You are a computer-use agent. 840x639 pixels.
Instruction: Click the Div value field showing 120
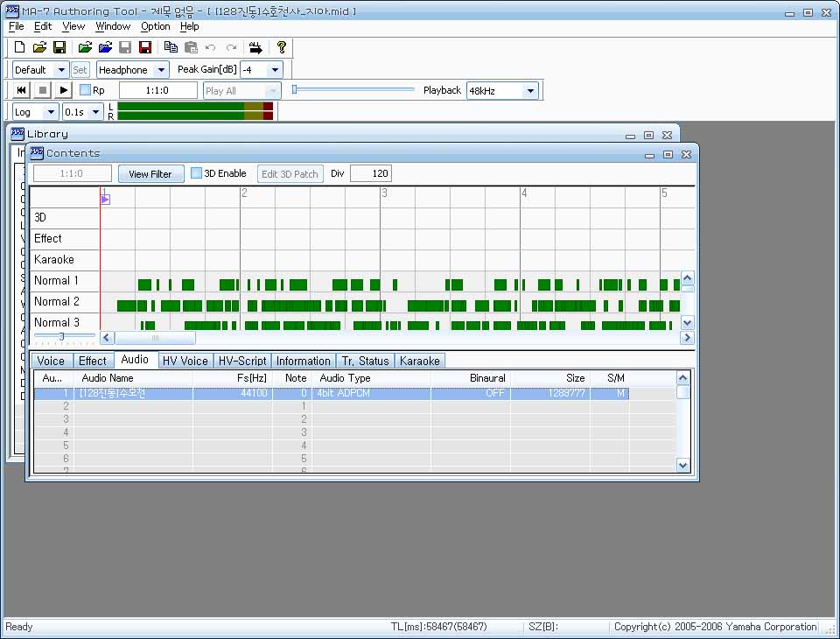click(x=371, y=173)
